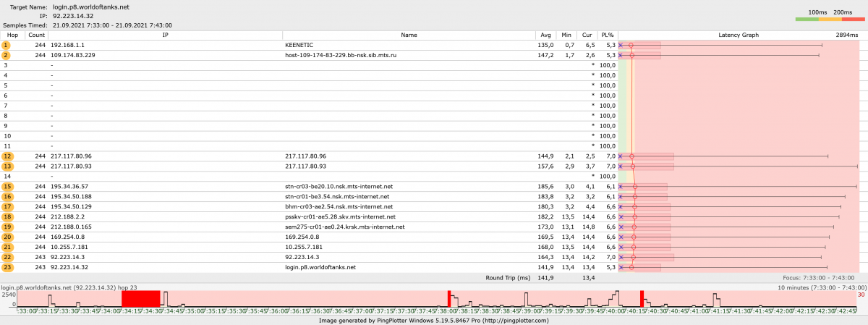868x325 pixels.
Task: Click the hop 13 orange badge
Action: 7,166
